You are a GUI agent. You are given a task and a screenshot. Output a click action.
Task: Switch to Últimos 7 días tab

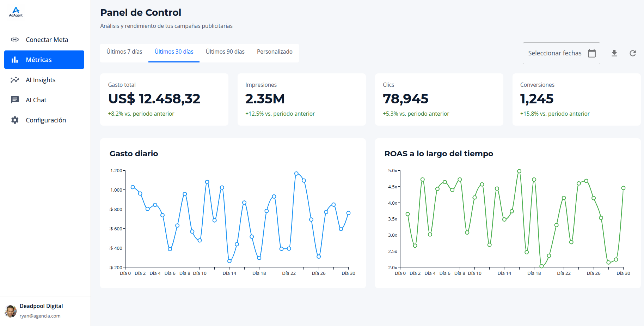coord(124,52)
